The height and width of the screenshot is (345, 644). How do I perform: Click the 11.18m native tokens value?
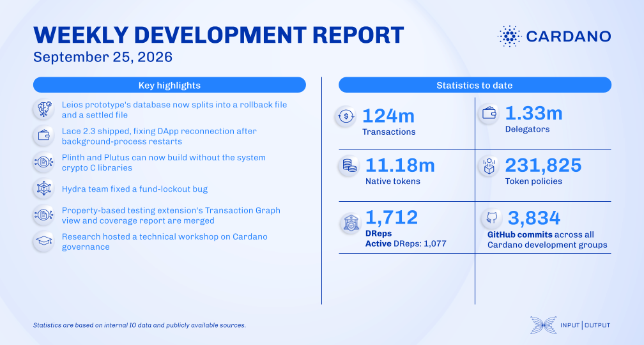click(400, 165)
